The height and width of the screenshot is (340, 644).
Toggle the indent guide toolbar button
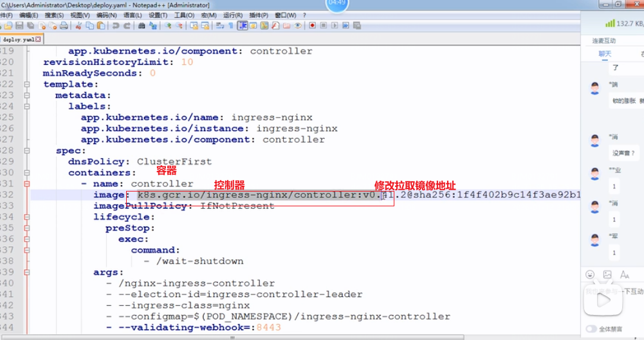tap(243, 26)
